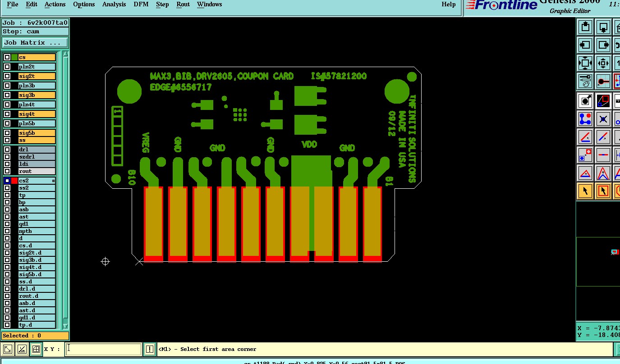Click the zoom in shrink-arrows icon
The height and width of the screenshot is (364, 620).
(x=603, y=63)
